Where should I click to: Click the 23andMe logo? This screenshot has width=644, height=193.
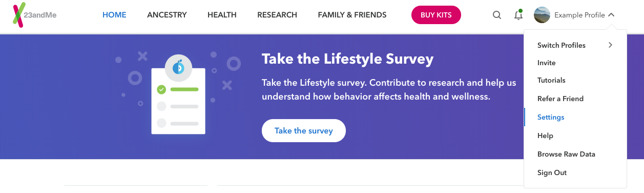pyautogui.click(x=34, y=15)
